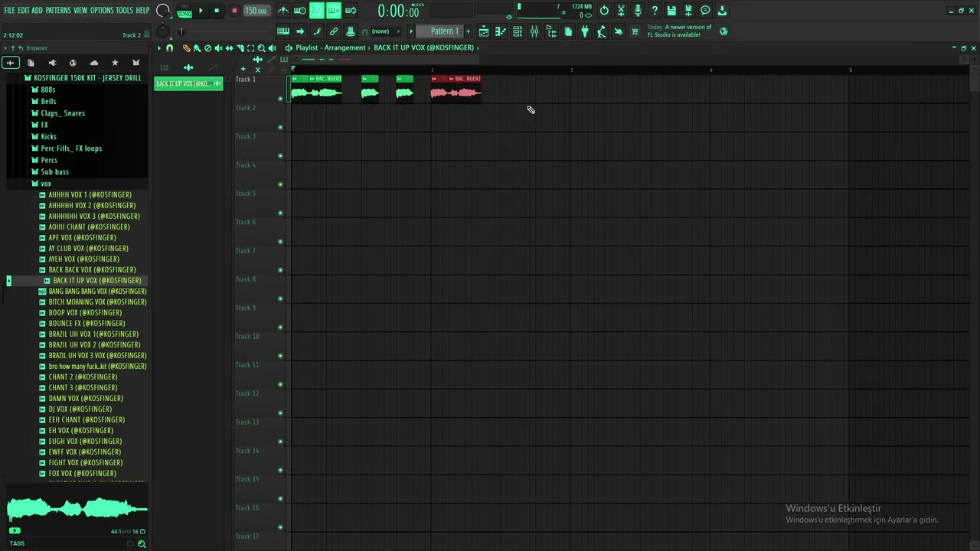Open the Playlist window icon
Image resolution: width=980 pixels, height=551 pixels.
[x=484, y=31]
